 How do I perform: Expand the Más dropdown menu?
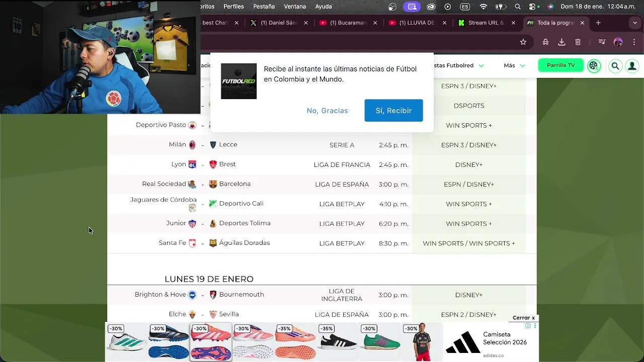pos(514,65)
